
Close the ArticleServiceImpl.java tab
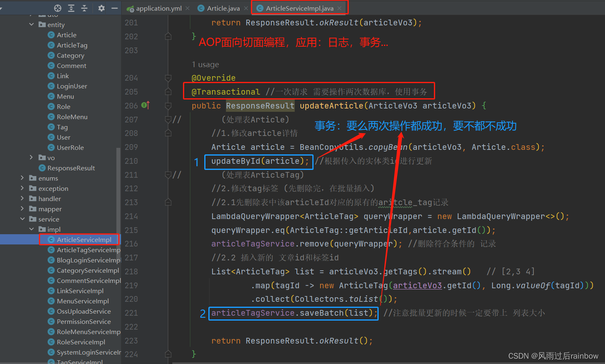(x=339, y=8)
